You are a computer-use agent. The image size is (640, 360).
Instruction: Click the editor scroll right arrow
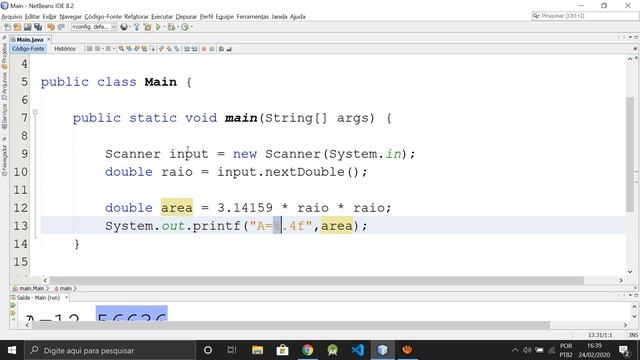pyautogui.click(x=621, y=281)
